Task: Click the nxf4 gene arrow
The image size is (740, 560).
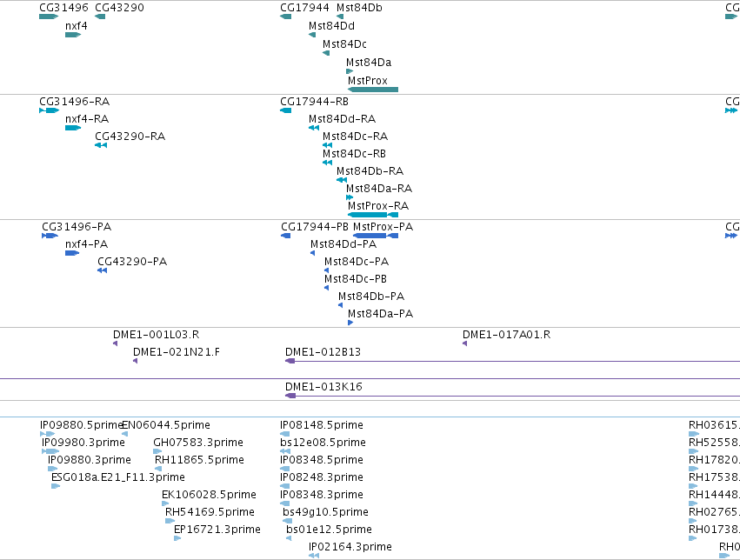Action: point(73,35)
